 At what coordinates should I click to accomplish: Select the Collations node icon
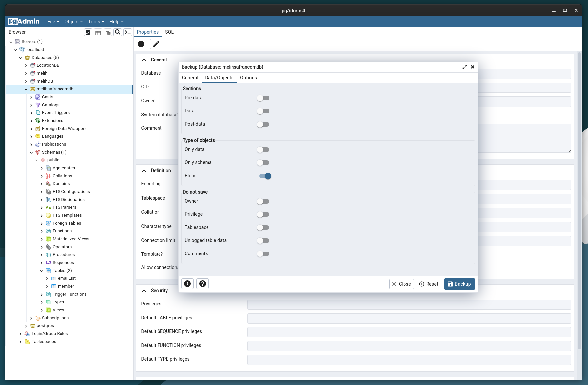click(x=48, y=176)
